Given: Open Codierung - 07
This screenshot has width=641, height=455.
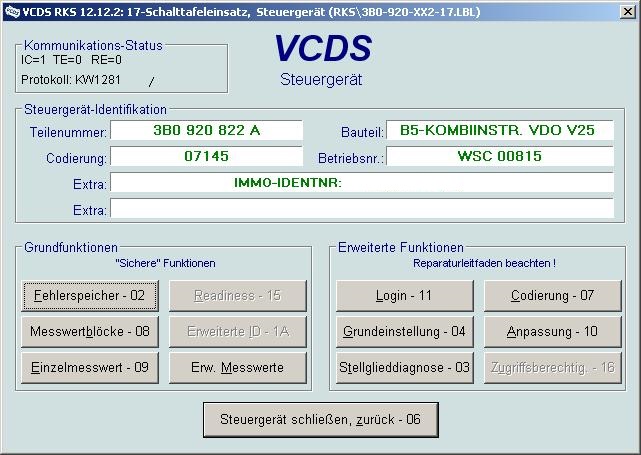Looking at the screenshot, I should coord(553,296).
